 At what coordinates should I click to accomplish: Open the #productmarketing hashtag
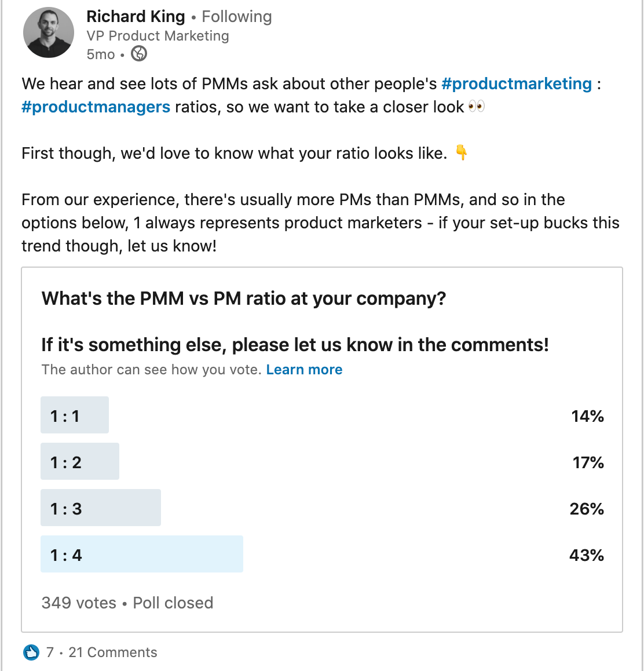click(517, 83)
